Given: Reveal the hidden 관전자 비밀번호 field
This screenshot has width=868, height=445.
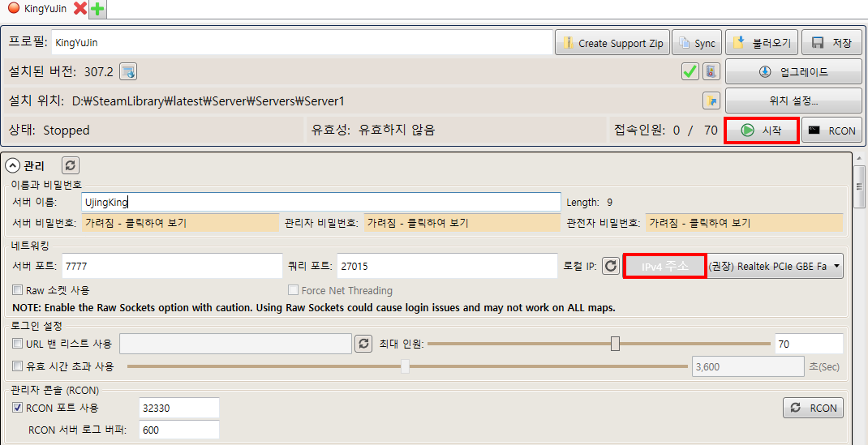Looking at the screenshot, I should click(x=744, y=224).
